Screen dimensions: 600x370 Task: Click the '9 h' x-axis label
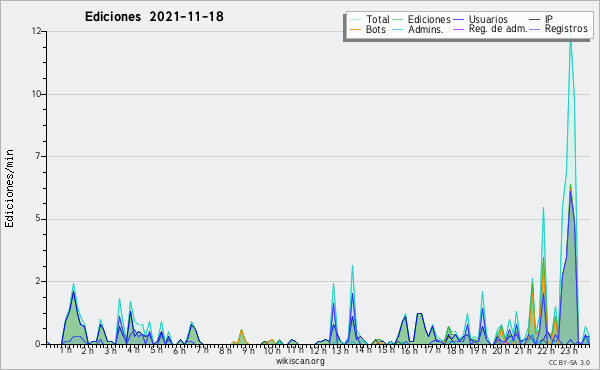[x=248, y=350]
